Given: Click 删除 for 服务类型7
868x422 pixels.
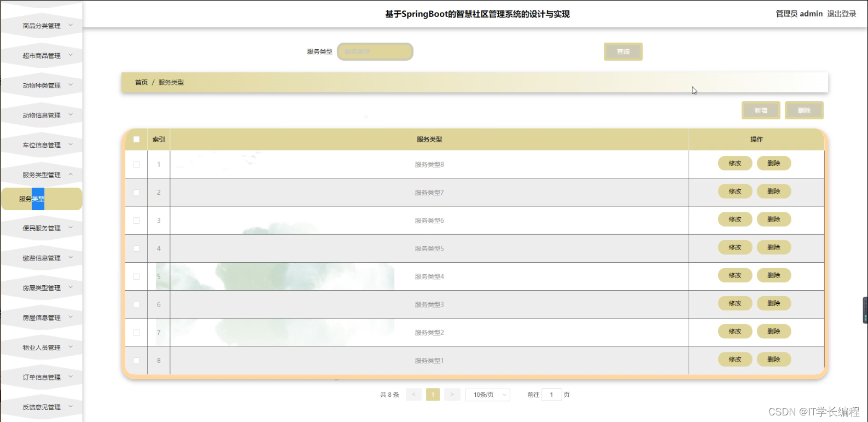Looking at the screenshot, I should click(774, 191).
